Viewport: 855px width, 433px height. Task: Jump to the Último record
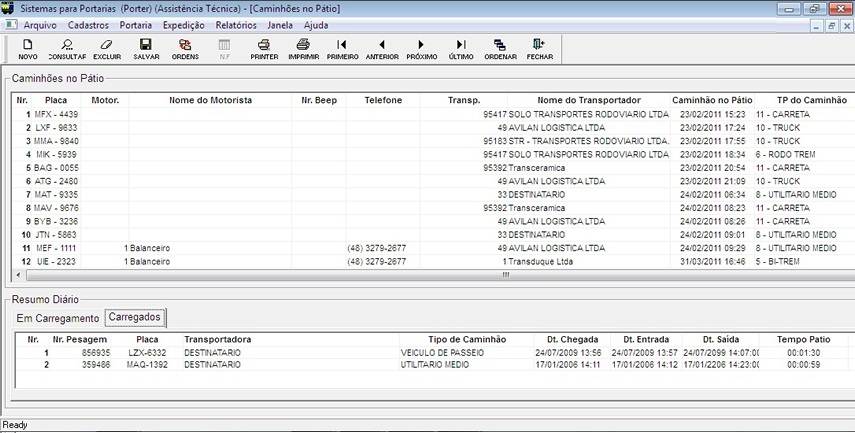pos(461,49)
